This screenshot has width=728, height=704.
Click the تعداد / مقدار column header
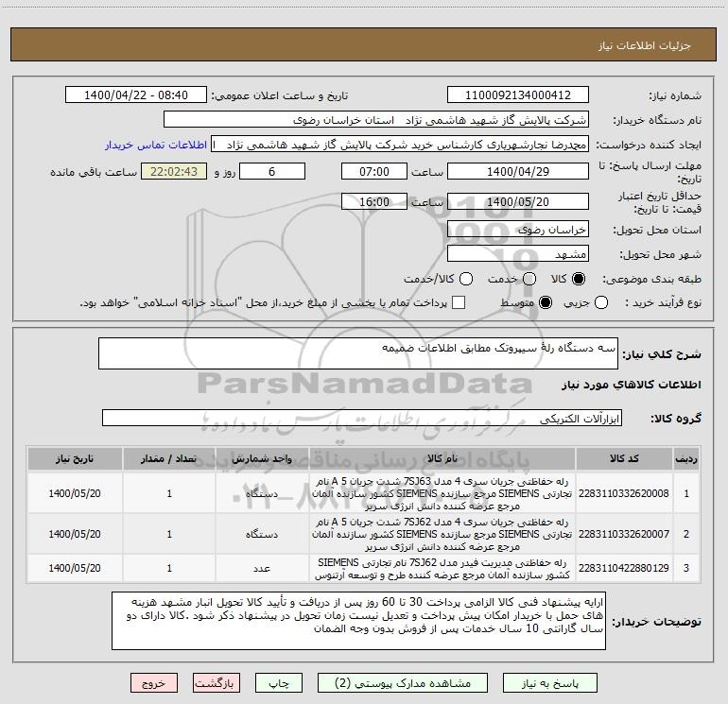tap(169, 458)
